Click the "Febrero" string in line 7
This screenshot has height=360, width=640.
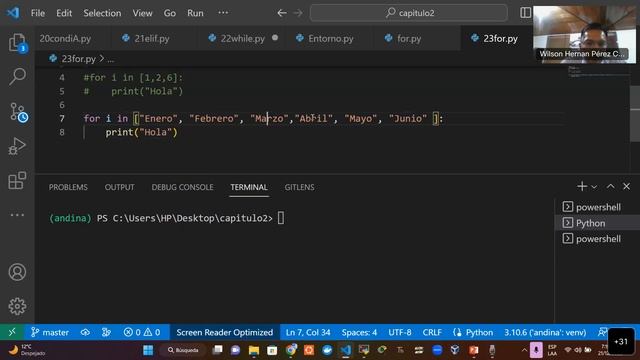point(213,119)
